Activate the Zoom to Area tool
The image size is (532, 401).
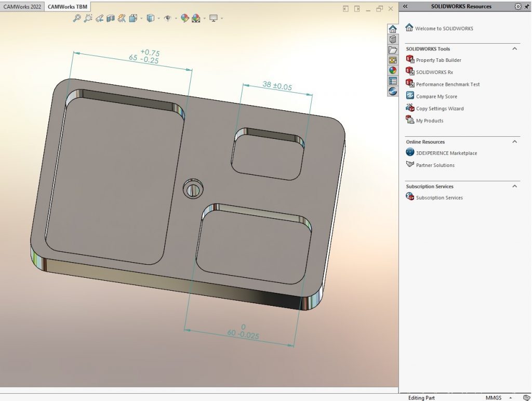click(88, 17)
